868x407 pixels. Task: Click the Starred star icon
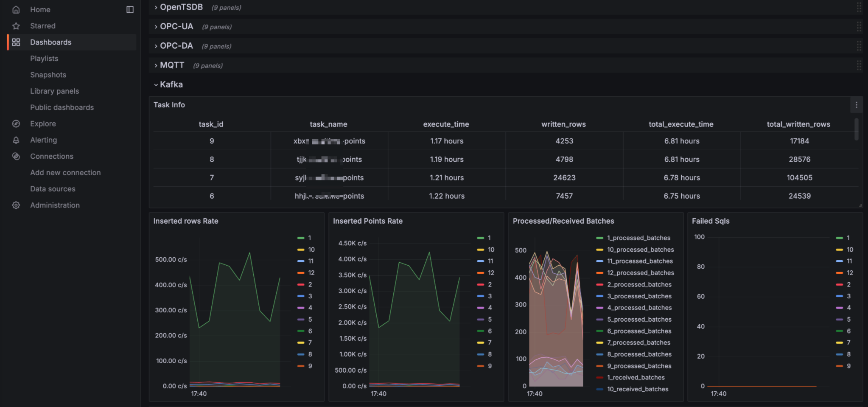[16, 26]
